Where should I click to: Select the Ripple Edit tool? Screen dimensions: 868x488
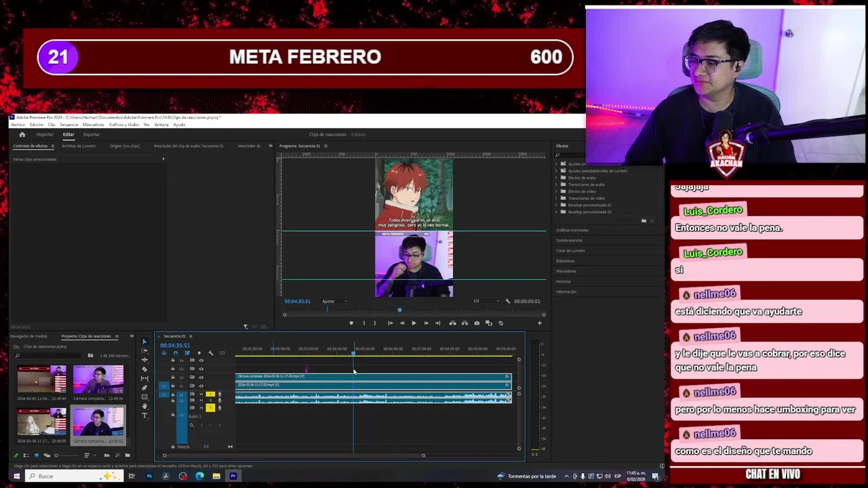point(144,360)
